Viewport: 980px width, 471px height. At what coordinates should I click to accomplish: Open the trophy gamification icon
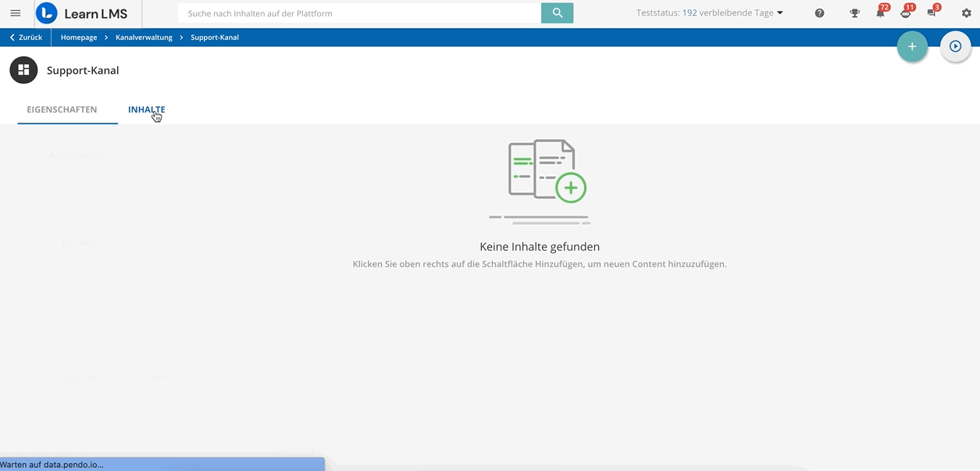point(855,13)
